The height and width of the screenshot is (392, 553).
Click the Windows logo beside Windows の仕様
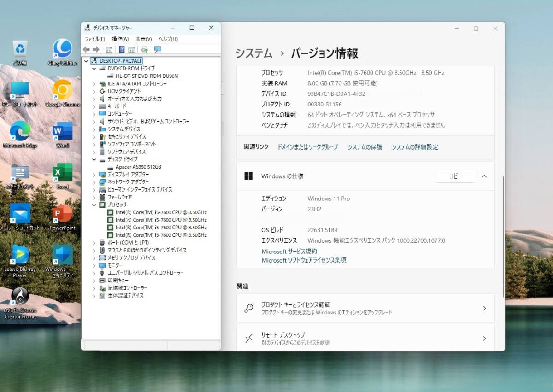[x=248, y=176]
